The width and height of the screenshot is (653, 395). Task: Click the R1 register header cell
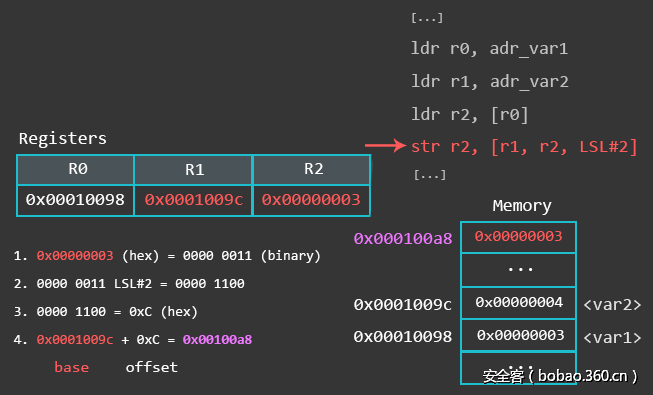click(x=193, y=170)
